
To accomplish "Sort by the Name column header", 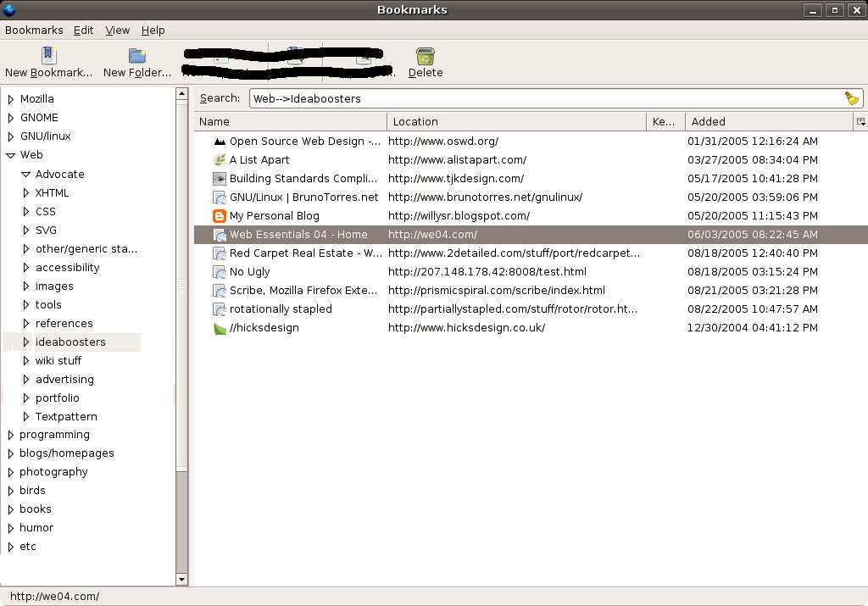I will click(290, 121).
